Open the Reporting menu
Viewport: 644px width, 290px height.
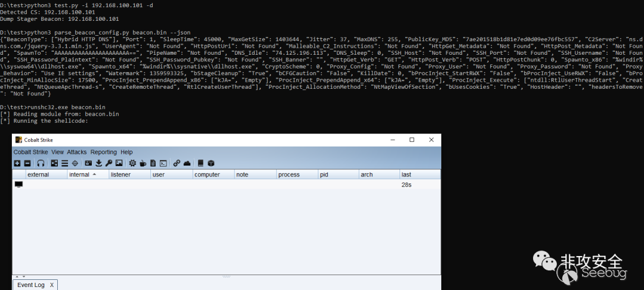pos(104,152)
